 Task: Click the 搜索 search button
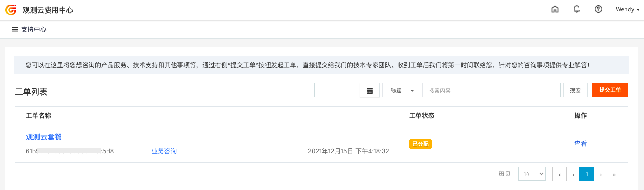(x=575, y=90)
